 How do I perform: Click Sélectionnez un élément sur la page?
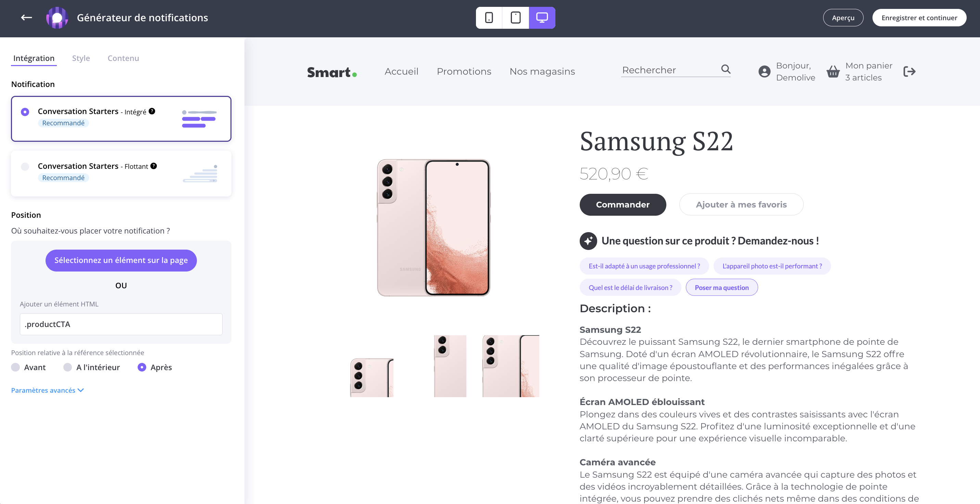tap(121, 260)
